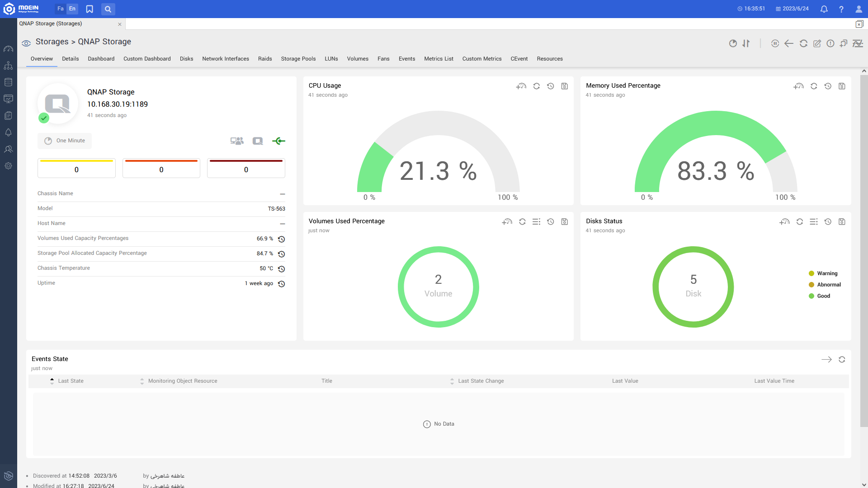Switch language to Fa

point(61,9)
